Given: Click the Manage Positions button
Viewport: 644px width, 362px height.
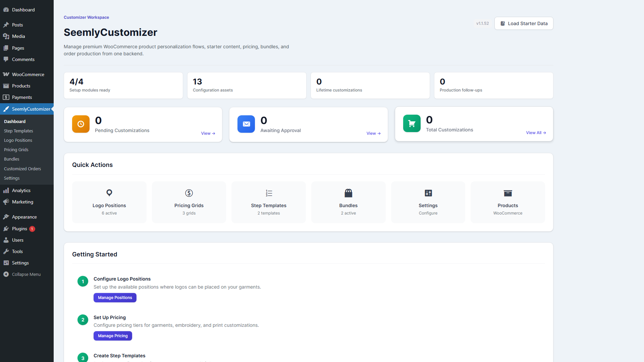Looking at the screenshot, I should point(115,298).
